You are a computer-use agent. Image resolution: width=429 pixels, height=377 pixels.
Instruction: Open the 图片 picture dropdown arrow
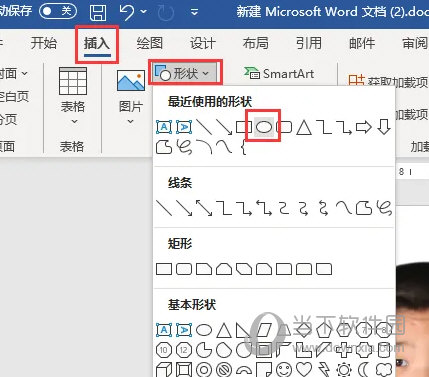pos(131,121)
